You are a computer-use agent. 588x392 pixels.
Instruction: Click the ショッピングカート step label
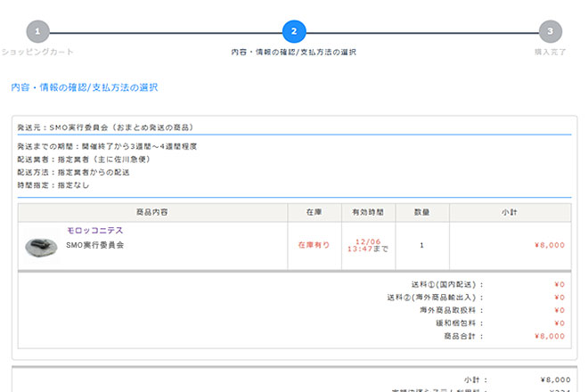click(37, 53)
